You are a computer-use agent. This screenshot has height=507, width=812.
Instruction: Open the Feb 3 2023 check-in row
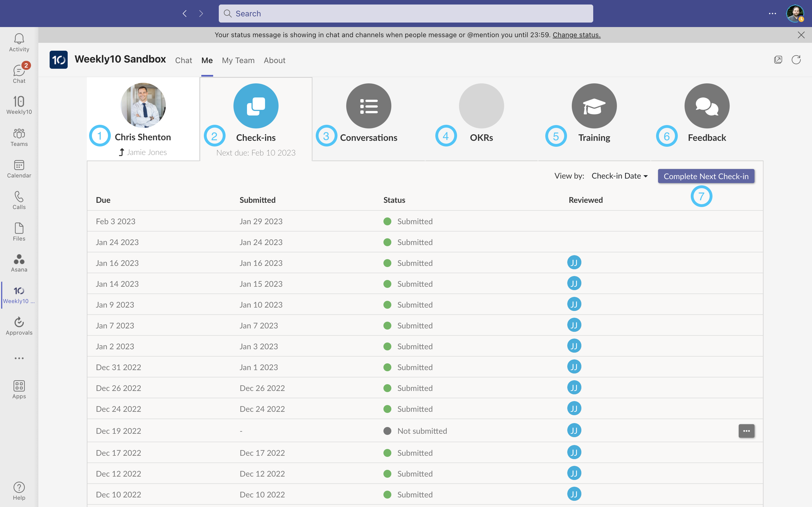coord(115,221)
